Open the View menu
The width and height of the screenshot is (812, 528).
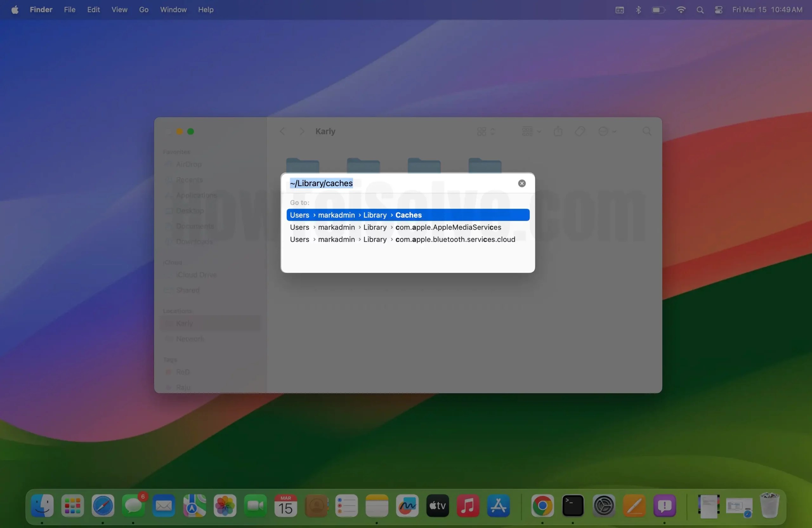pos(119,10)
